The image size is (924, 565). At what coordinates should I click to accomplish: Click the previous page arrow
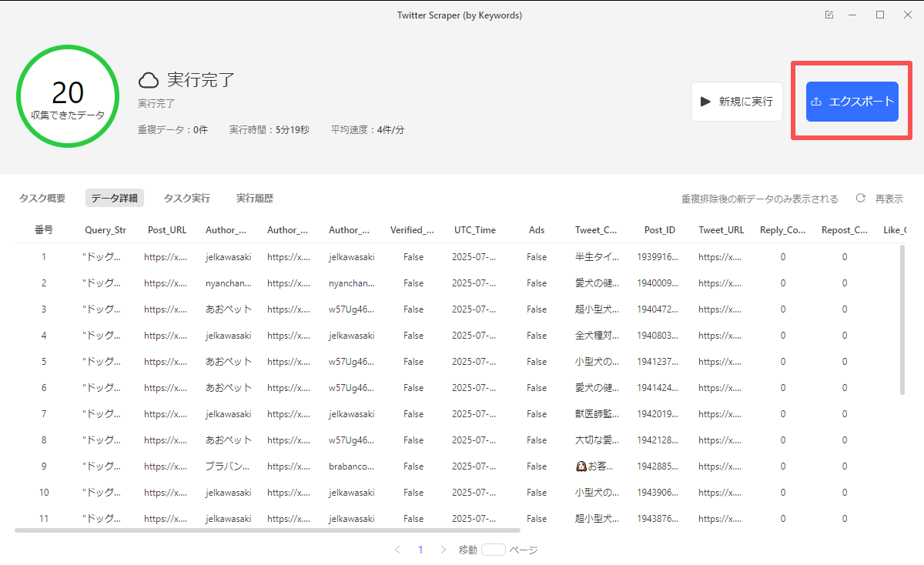coord(397,550)
